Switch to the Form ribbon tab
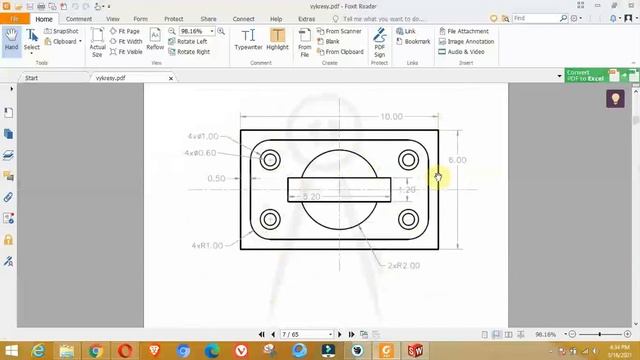This screenshot has width=640, height=360. tap(140, 19)
